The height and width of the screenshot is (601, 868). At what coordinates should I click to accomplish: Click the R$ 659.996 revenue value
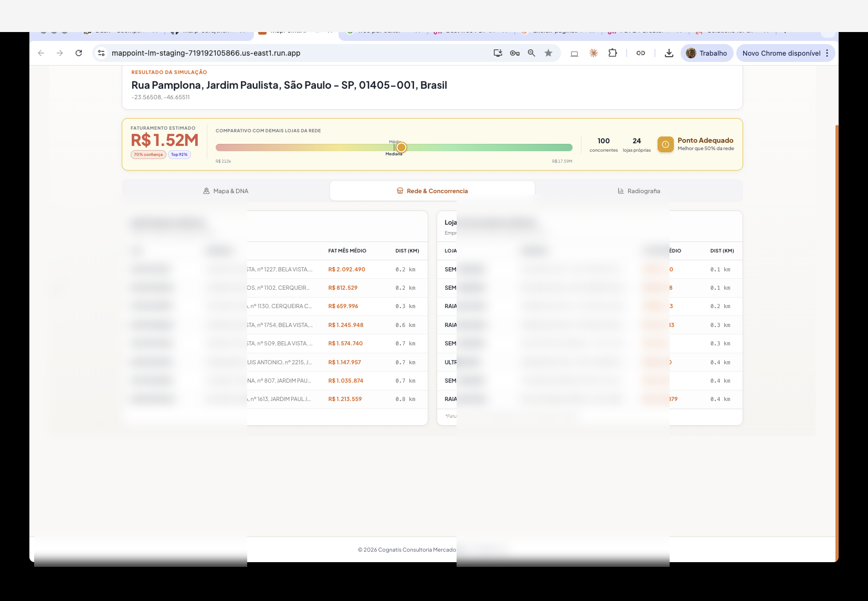coord(343,306)
